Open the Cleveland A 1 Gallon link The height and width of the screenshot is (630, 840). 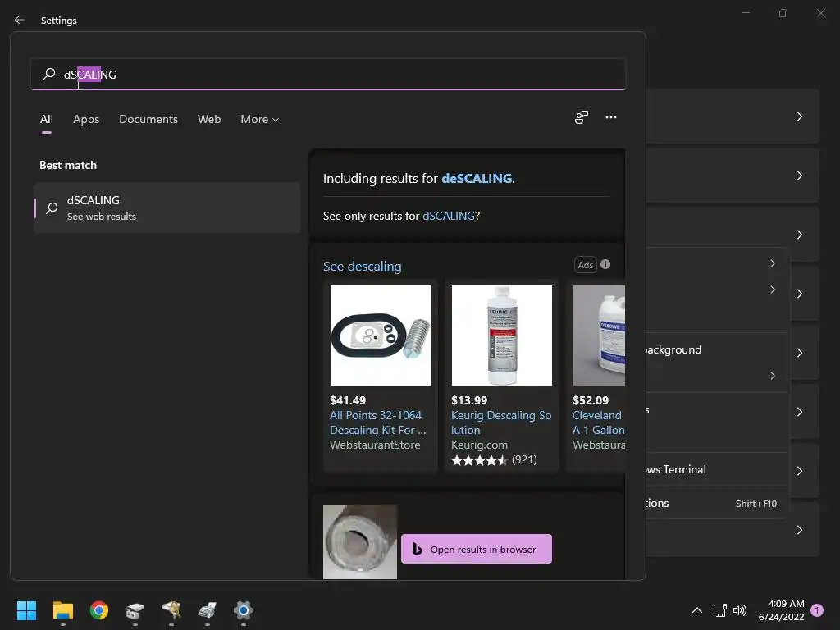[x=598, y=422]
